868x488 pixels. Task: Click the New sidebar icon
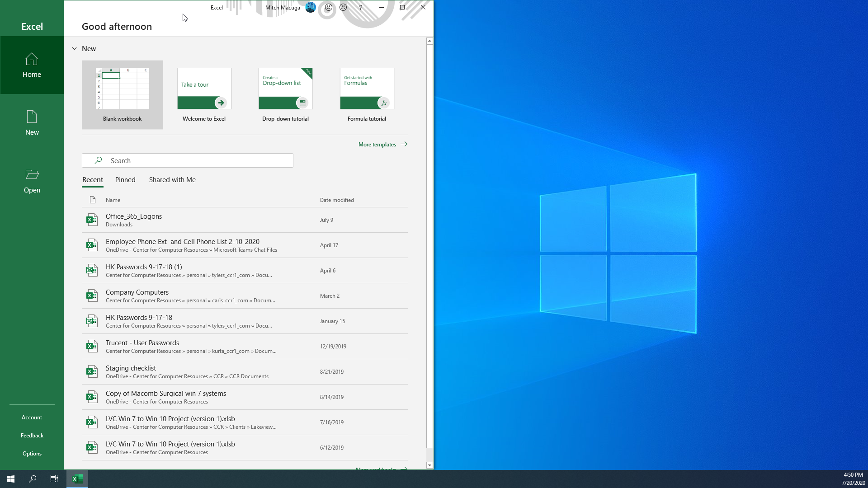point(32,123)
